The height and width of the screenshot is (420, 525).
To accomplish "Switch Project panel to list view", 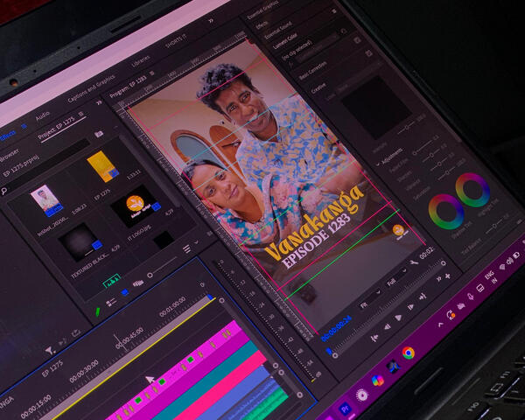I will pos(110,303).
